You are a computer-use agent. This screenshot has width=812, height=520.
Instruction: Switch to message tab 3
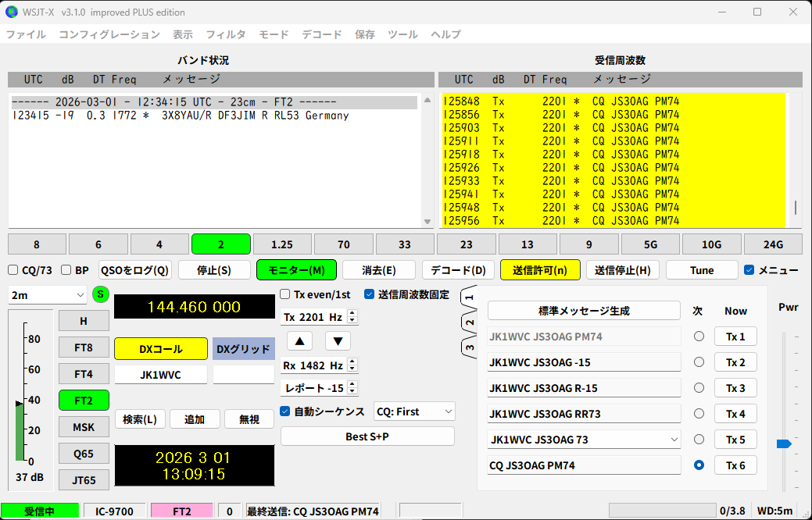[469, 347]
